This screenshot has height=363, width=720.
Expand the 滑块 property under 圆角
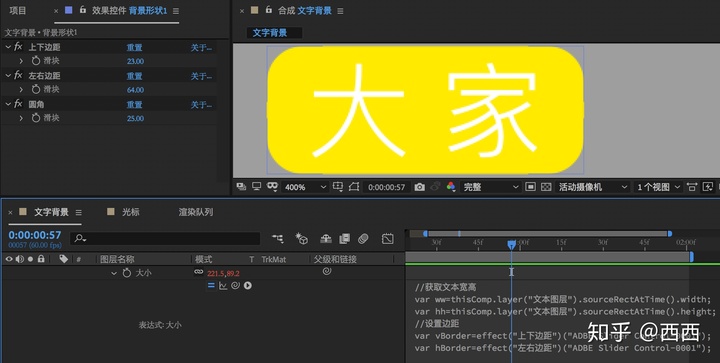pyautogui.click(x=21, y=118)
